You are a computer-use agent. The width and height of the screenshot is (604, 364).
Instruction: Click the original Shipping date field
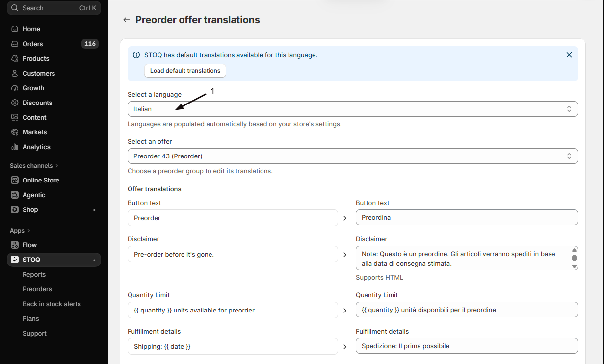pyautogui.click(x=233, y=346)
